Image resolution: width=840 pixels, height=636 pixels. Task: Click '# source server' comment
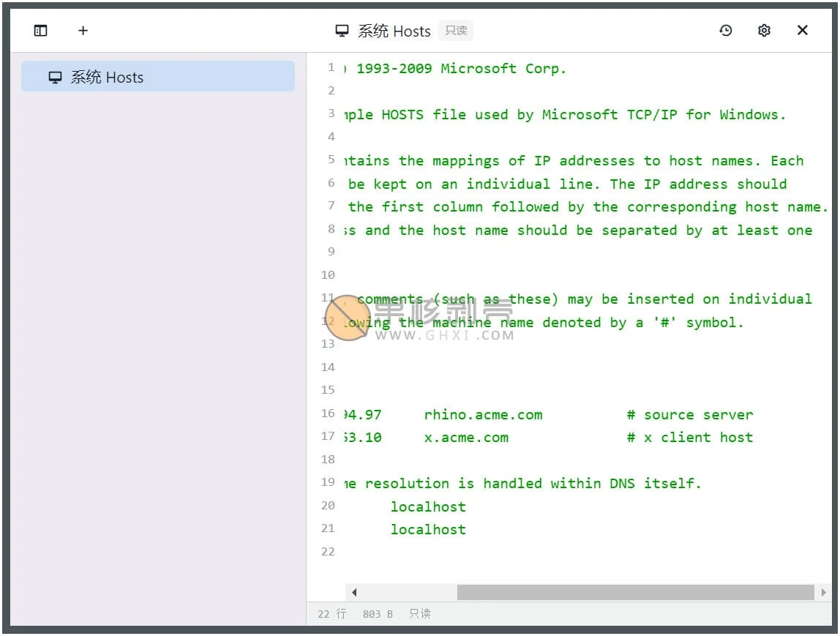click(x=690, y=415)
